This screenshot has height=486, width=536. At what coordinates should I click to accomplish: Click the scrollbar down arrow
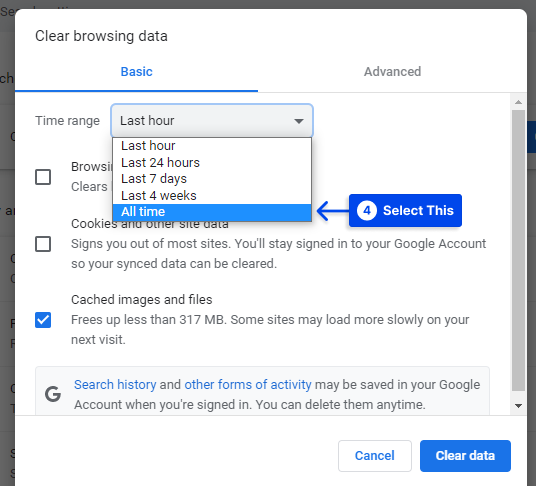[x=518, y=406]
